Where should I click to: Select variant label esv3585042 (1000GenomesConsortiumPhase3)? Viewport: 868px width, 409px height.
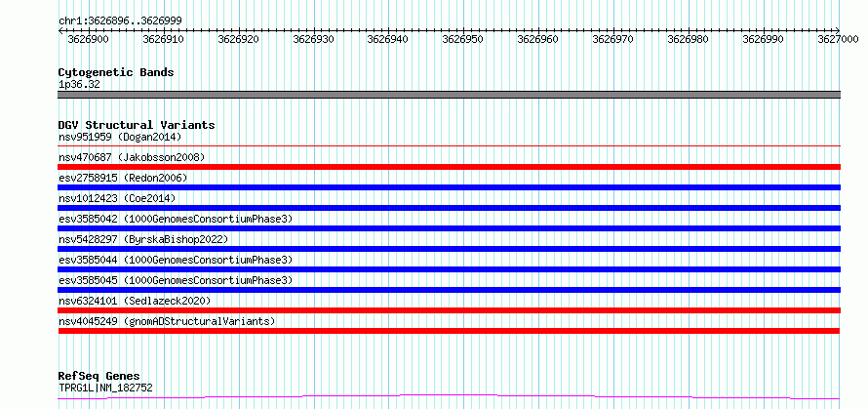pyautogui.click(x=175, y=219)
